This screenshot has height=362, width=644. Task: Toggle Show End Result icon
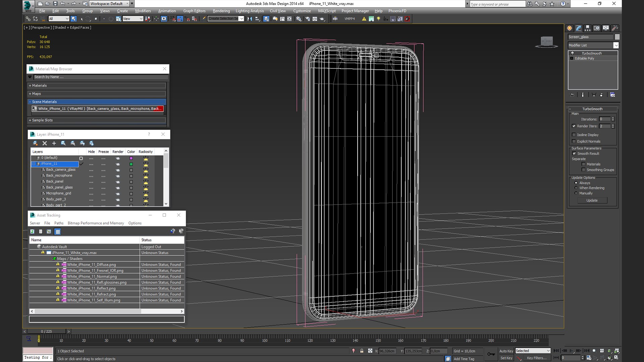click(x=583, y=95)
